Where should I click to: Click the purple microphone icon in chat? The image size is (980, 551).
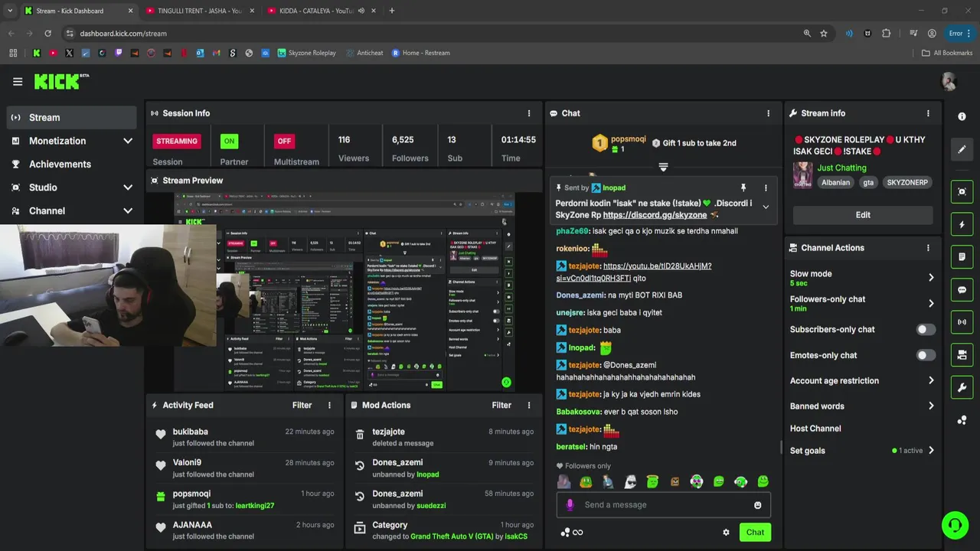pyautogui.click(x=570, y=505)
